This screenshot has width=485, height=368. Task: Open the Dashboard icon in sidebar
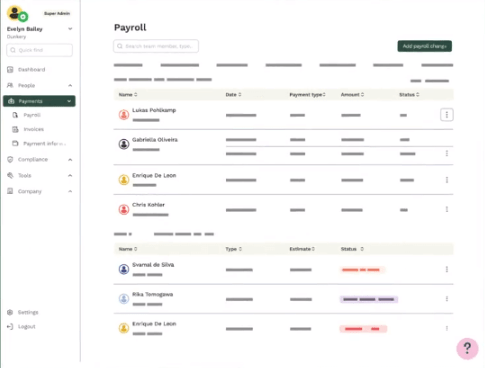click(x=10, y=69)
